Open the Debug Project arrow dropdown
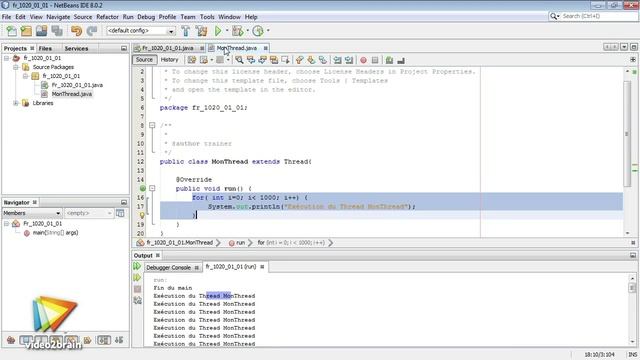Image resolution: width=640 pixels, height=360 pixels. [x=247, y=31]
